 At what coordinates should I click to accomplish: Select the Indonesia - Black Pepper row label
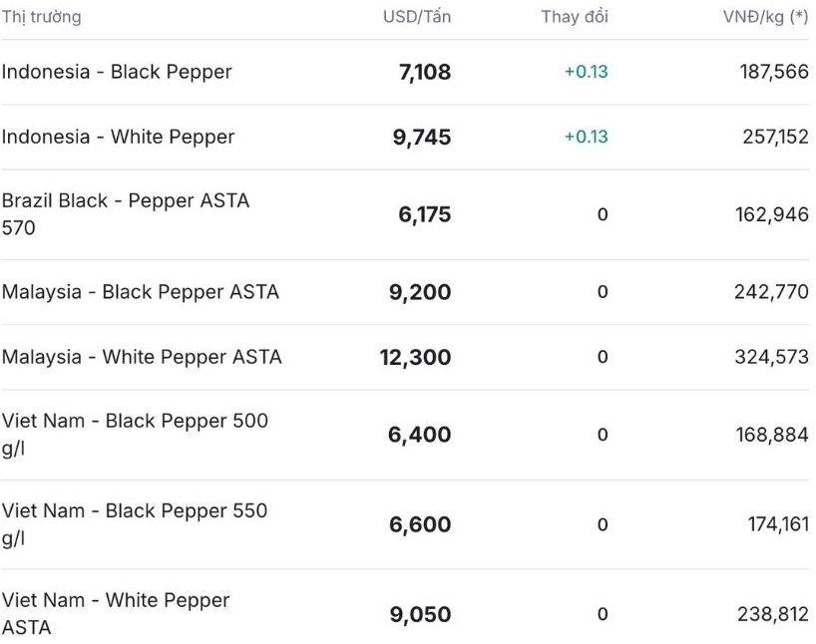pos(117,72)
